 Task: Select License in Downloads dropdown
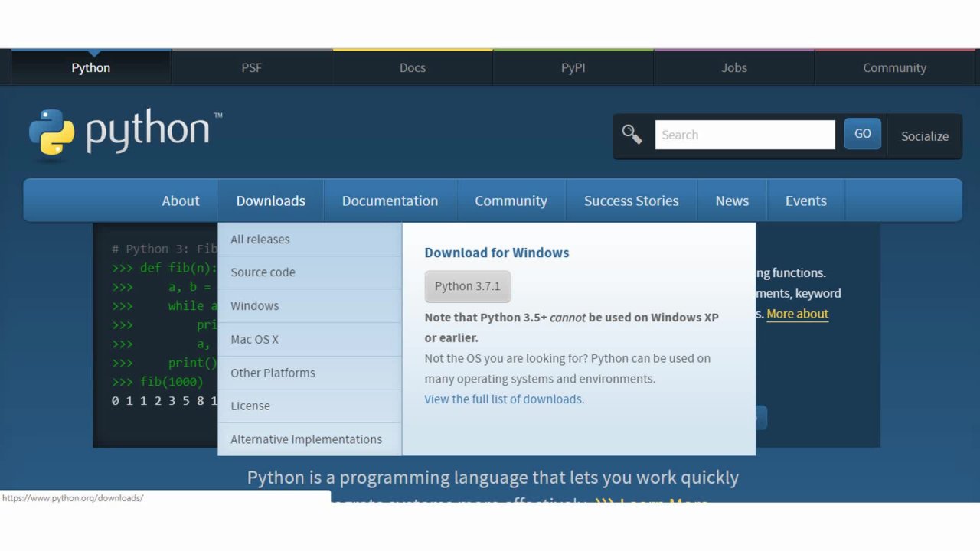click(x=310, y=406)
